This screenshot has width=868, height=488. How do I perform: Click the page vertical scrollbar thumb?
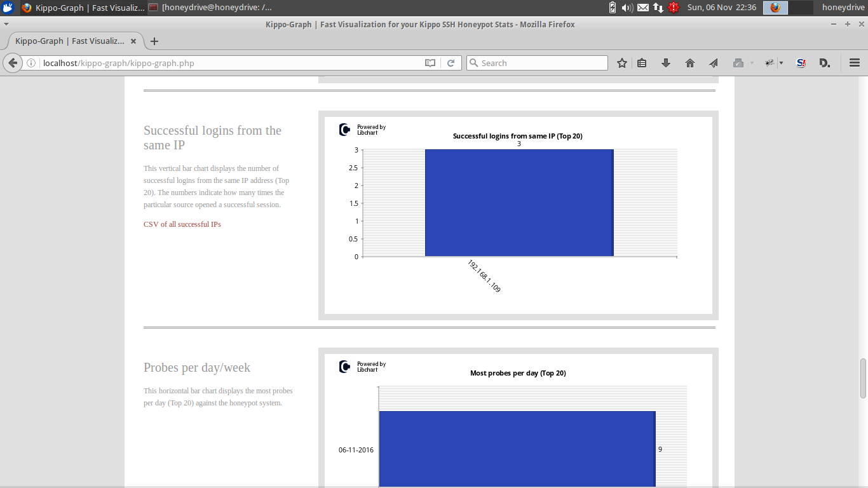pos(863,379)
